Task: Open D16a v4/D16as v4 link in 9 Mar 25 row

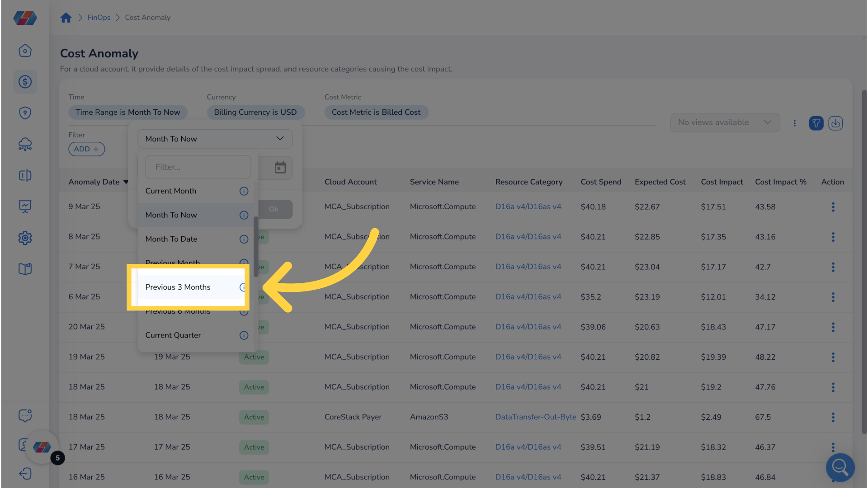Action: click(528, 206)
